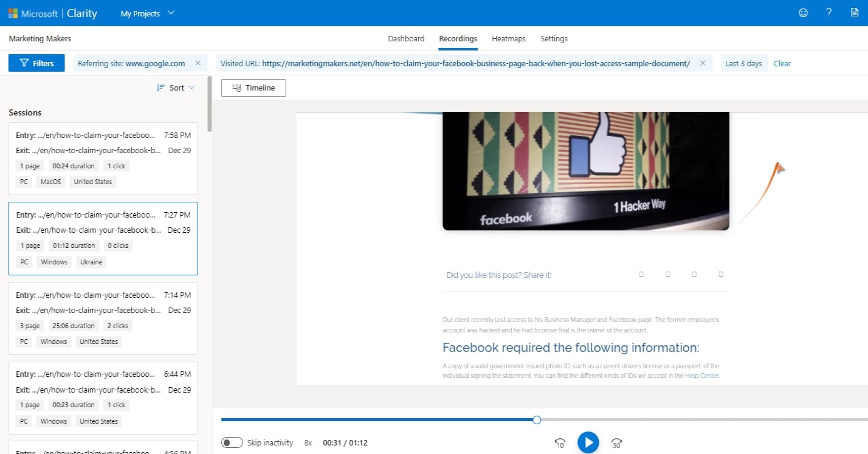Change the 8x playback speed
This screenshot has height=454, width=868.
tap(308, 442)
